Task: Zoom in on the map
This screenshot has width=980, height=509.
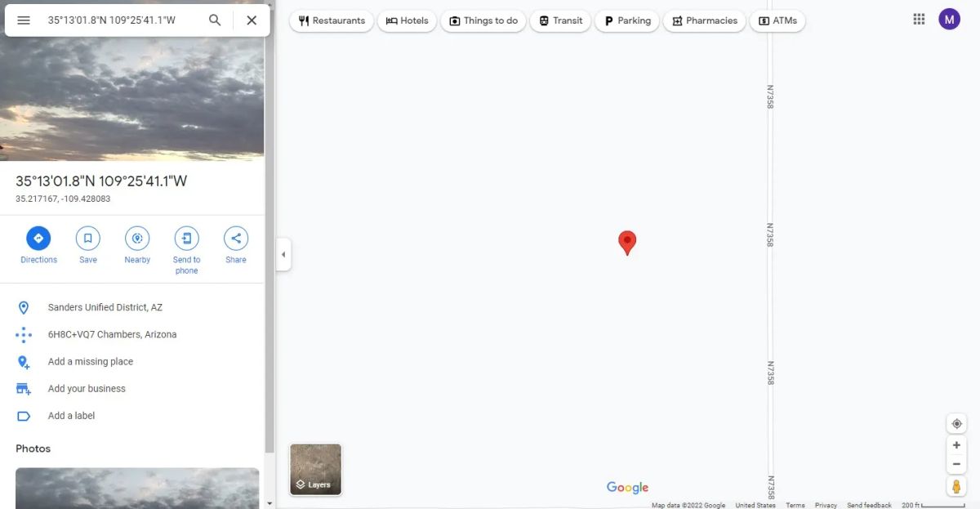Action: tap(956, 445)
